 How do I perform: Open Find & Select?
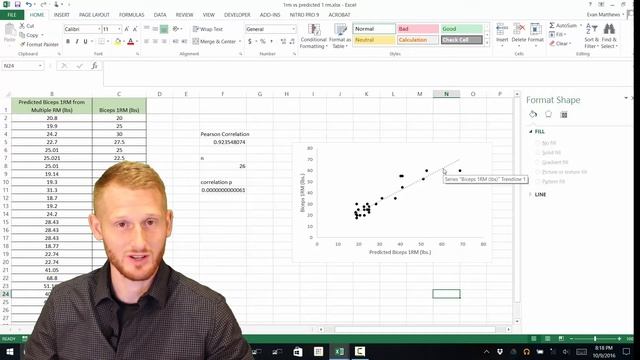point(609,36)
